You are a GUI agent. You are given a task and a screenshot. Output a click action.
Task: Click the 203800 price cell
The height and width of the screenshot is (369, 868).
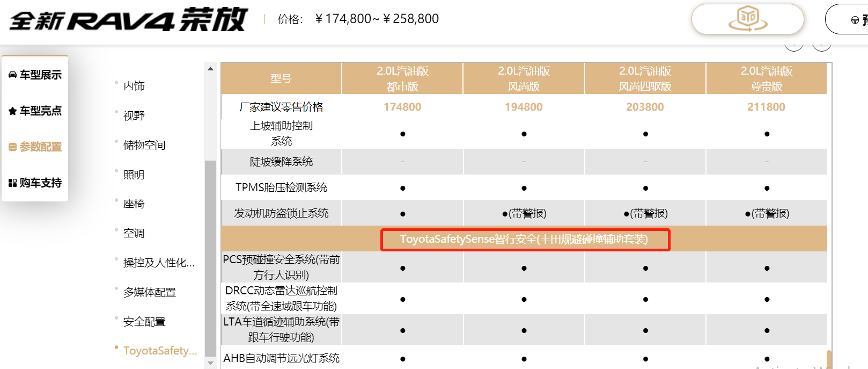(x=645, y=107)
